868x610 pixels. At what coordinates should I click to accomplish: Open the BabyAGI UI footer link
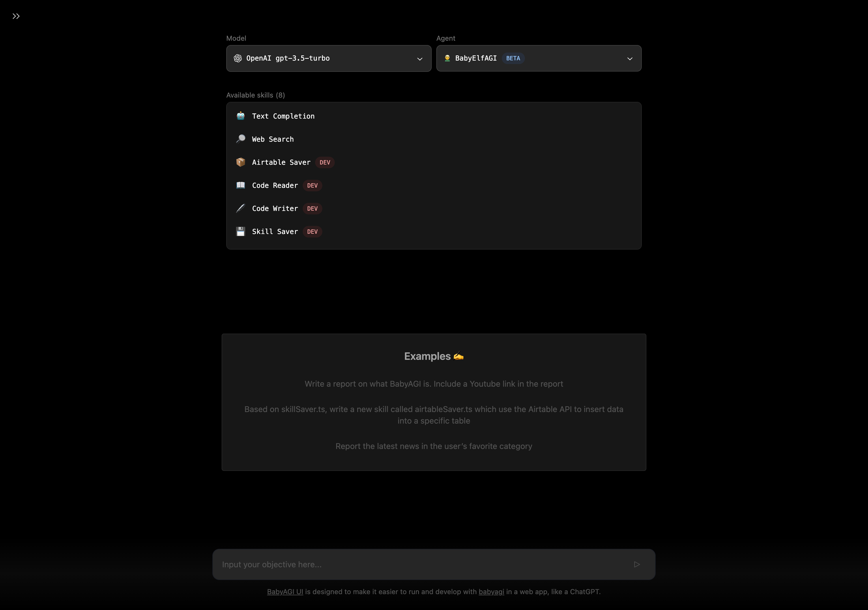click(x=285, y=592)
